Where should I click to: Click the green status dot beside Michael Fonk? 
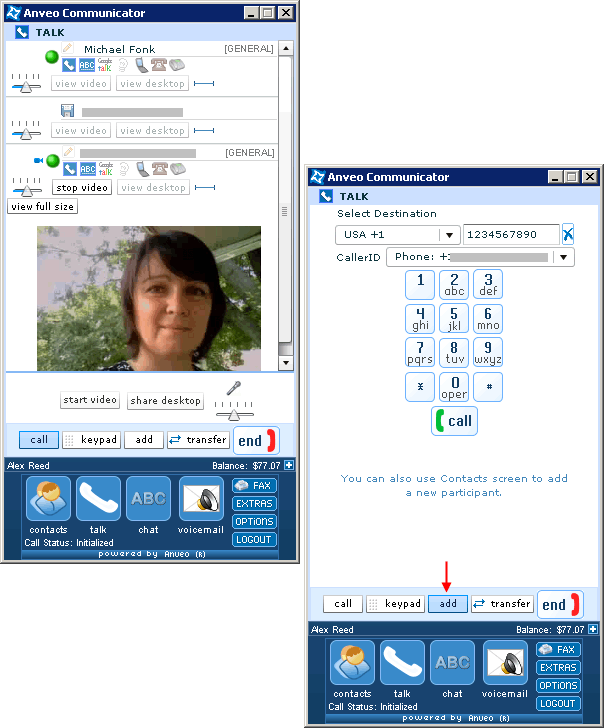coord(52,57)
